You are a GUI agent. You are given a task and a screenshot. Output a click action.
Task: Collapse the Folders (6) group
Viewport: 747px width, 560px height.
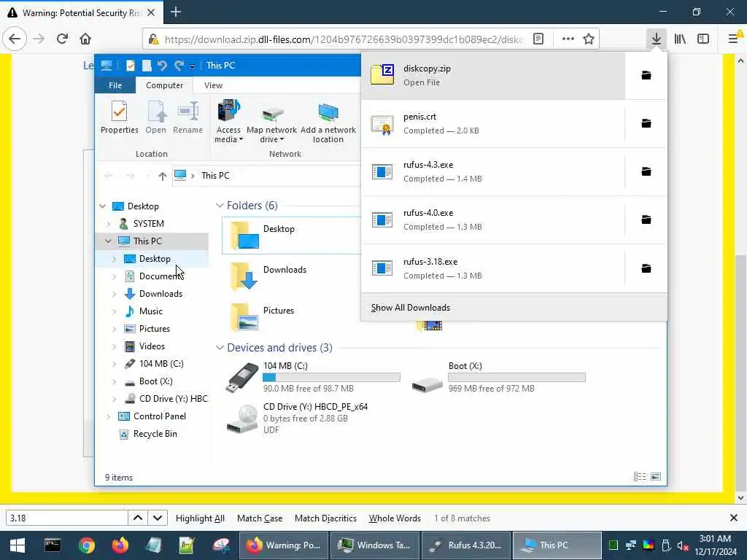coord(220,205)
